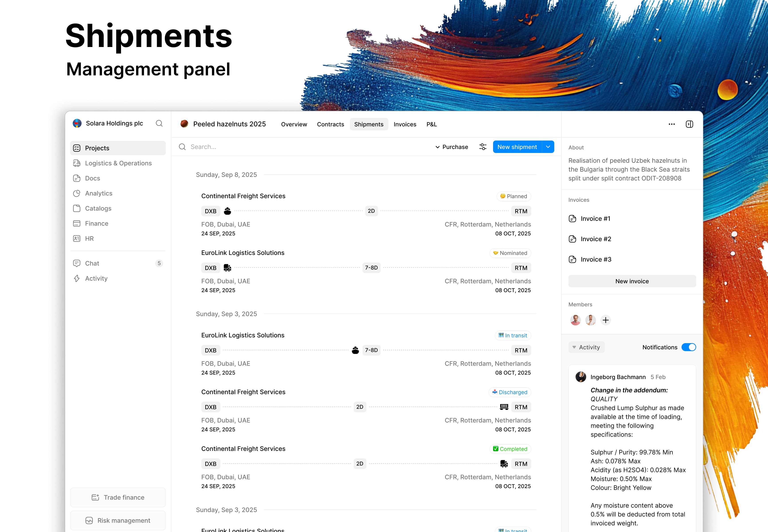The height and width of the screenshot is (532, 768).
Task: Switch to the Invoices tab
Action: pos(405,124)
